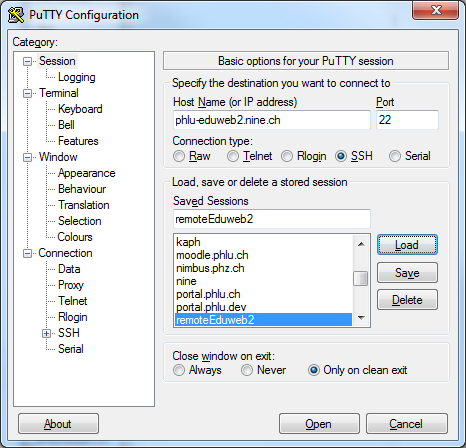The height and width of the screenshot is (448, 466).
Task: Select the kaph saved session
Action: click(x=263, y=242)
